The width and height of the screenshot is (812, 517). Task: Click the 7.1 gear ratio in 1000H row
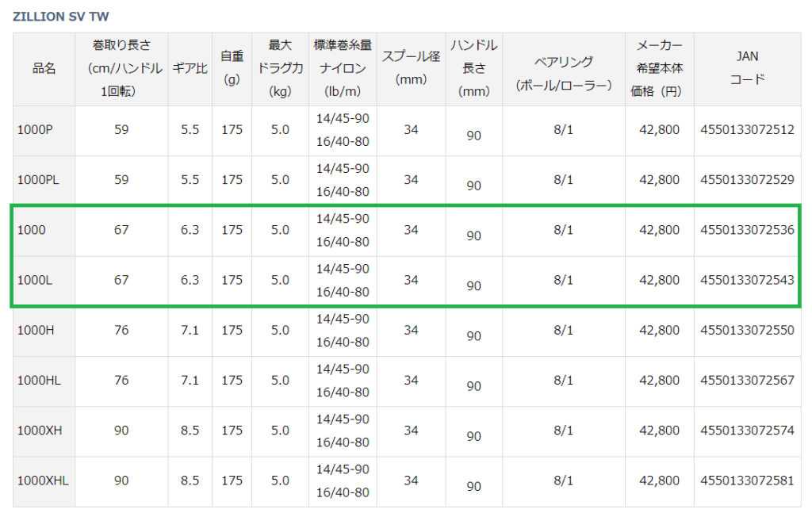point(190,331)
